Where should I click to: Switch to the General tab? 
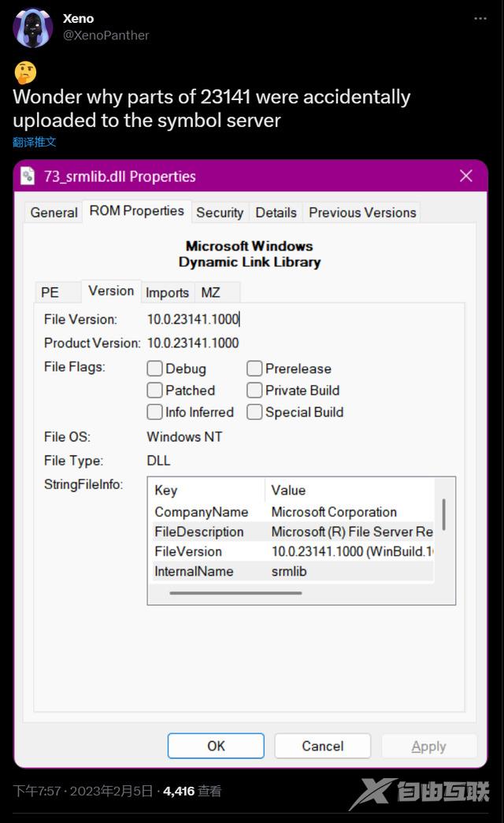point(54,213)
